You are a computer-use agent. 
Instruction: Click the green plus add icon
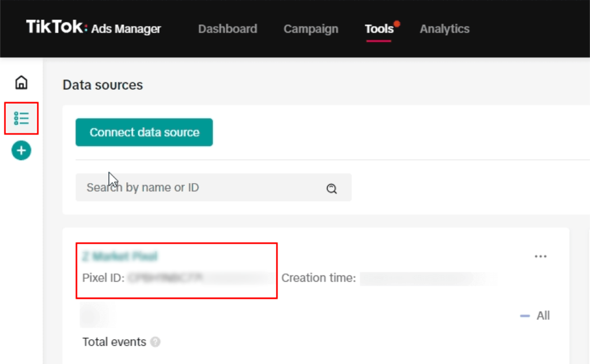[x=21, y=150]
